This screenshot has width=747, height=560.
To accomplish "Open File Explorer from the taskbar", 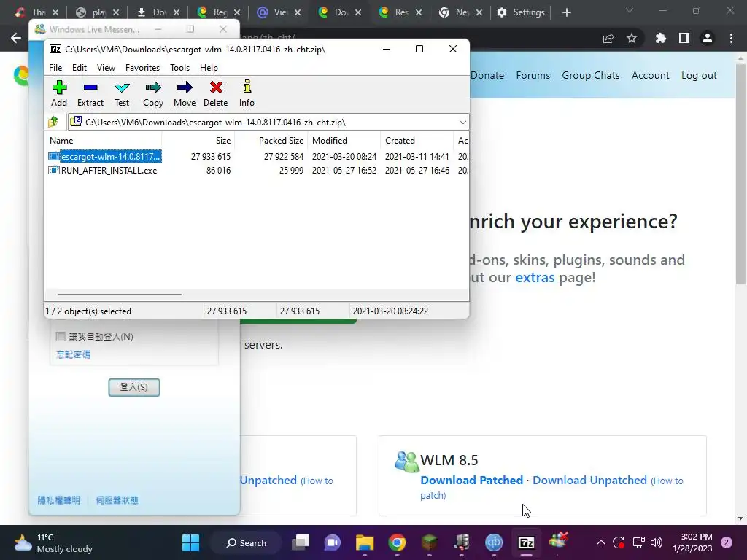I will tap(365, 542).
